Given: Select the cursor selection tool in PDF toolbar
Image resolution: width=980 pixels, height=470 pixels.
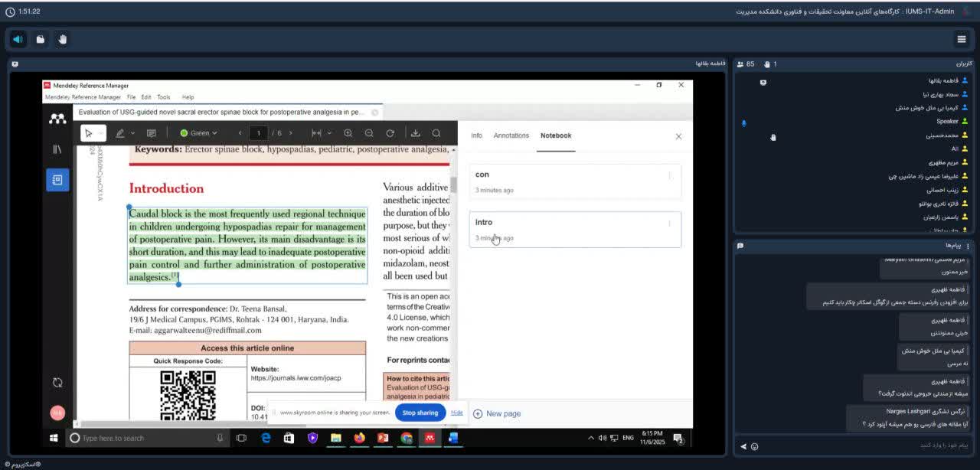Looking at the screenshot, I should coord(89,133).
